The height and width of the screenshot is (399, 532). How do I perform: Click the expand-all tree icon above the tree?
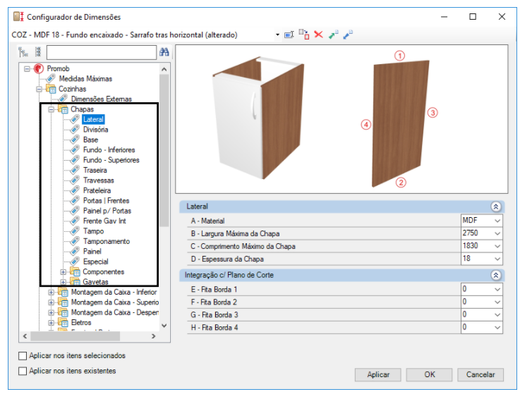(x=23, y=52)
